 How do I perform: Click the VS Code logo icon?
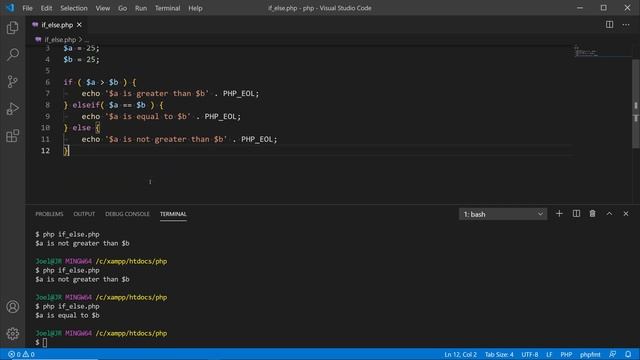(10, 8)
